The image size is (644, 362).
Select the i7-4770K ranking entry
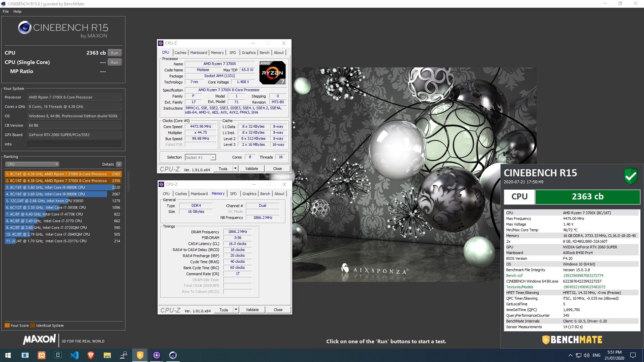pyautogui.click(x=63, y=214)
